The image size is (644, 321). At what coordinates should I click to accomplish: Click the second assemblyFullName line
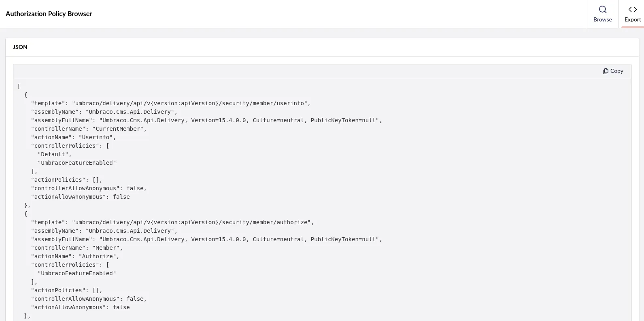[206, 239]
